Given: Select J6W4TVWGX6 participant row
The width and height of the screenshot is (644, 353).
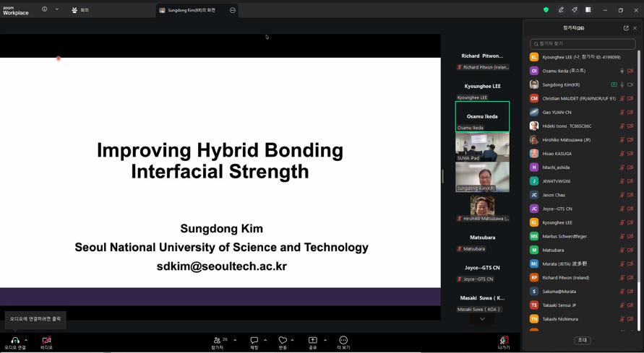Looking at the screenshot, I should click(x=583, y=181).
